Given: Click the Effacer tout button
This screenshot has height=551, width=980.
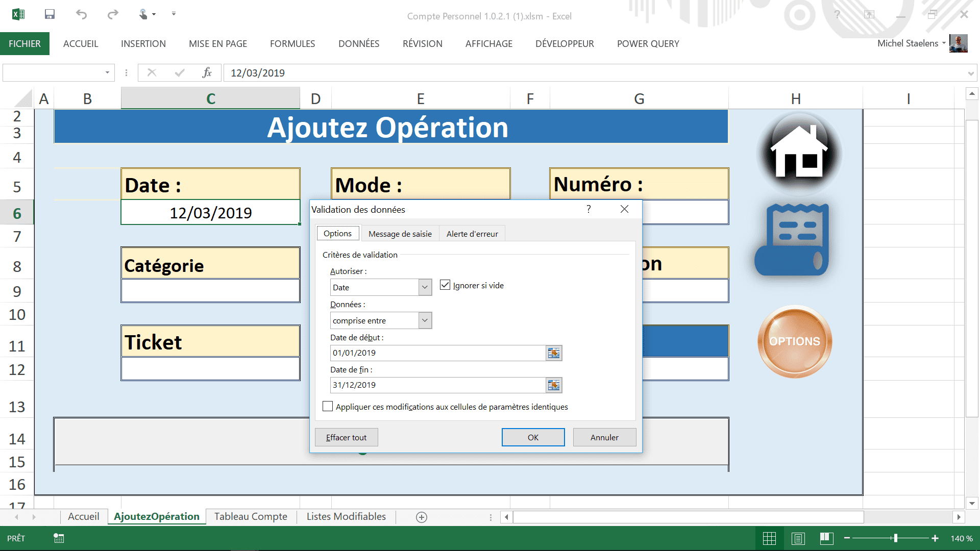Looking at the screenshot, I should point(346,437).
